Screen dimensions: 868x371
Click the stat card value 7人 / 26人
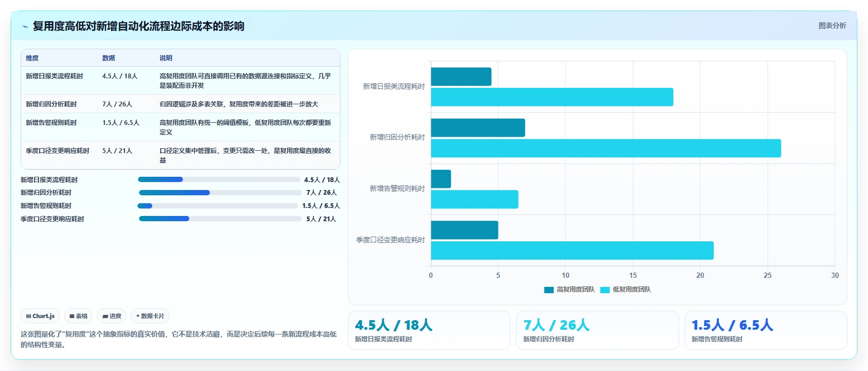(556, 325)
